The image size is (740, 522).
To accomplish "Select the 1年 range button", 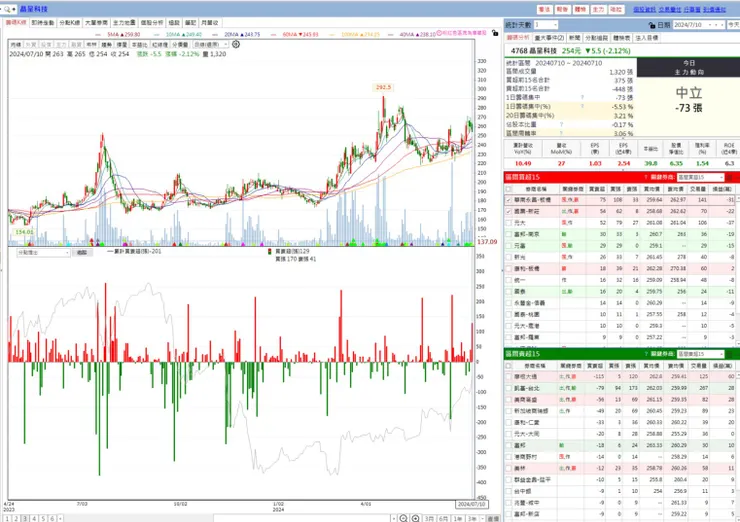I will (457, 518).
